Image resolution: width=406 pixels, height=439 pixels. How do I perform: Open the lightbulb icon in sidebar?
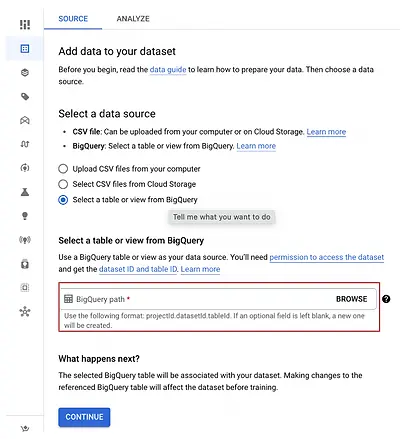tap(25, 216)
